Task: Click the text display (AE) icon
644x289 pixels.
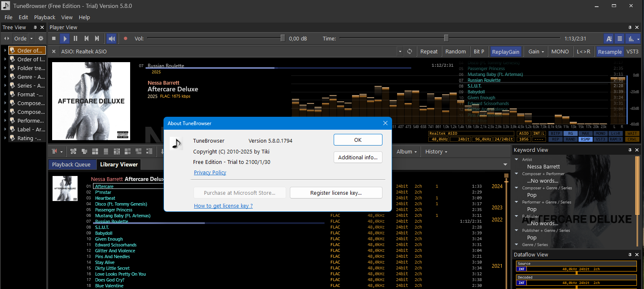Action: 609,38
